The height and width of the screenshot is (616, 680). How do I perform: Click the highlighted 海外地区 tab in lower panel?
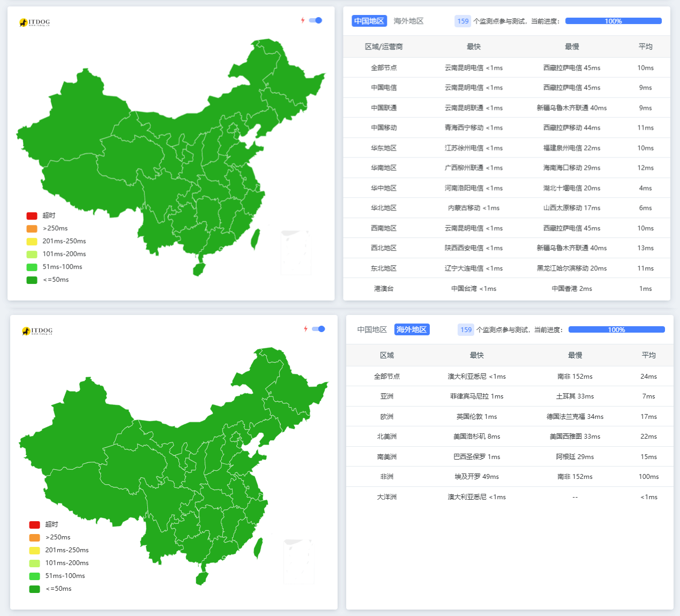tap(412, 330)
